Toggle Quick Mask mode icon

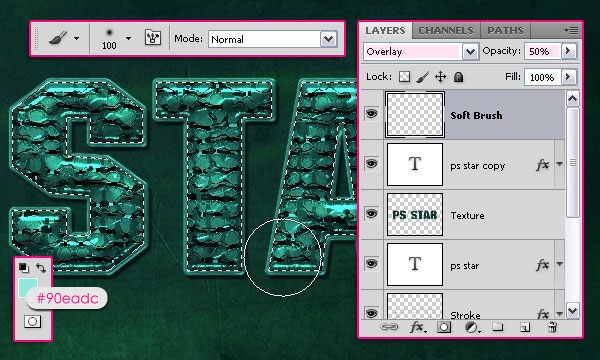33,321
